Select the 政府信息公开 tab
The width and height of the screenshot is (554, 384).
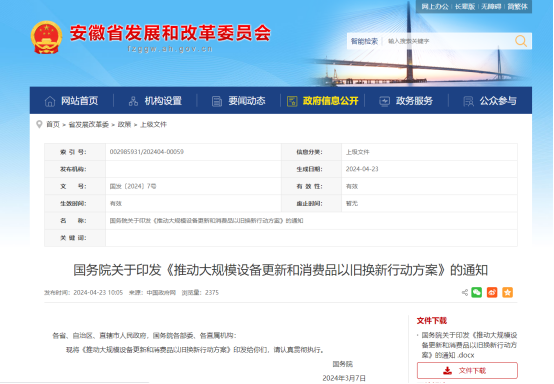[x=322, y=101]
